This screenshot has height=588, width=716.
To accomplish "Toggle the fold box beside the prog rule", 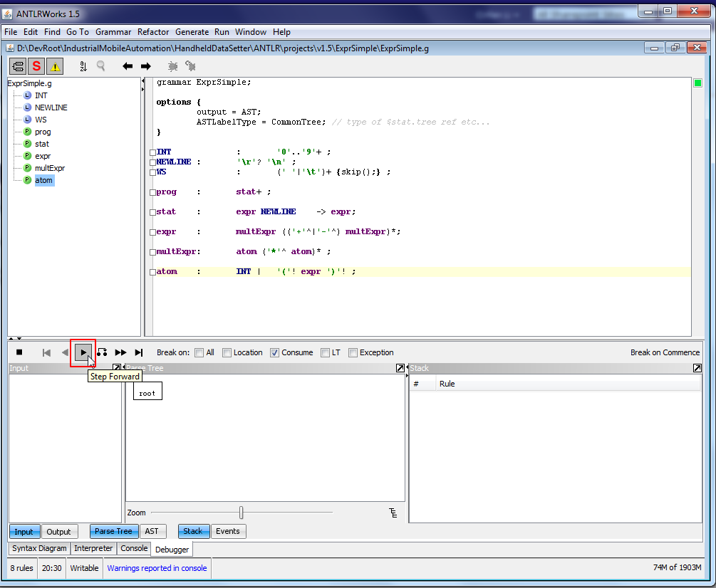I will point(152,193).
